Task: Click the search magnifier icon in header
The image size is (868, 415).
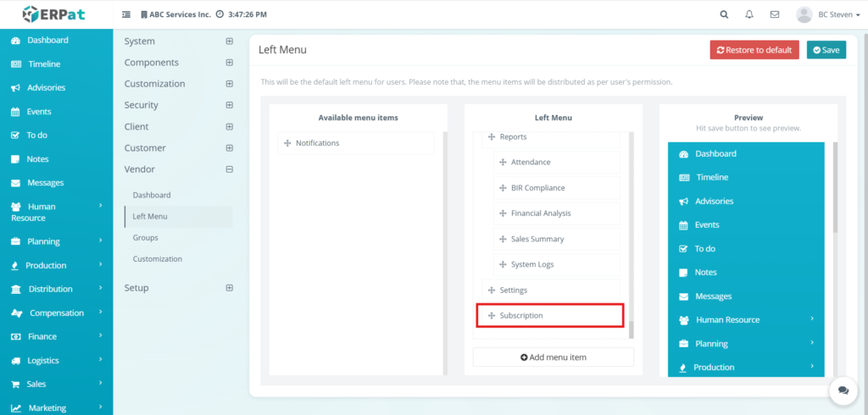Action: tap(723, 14)
